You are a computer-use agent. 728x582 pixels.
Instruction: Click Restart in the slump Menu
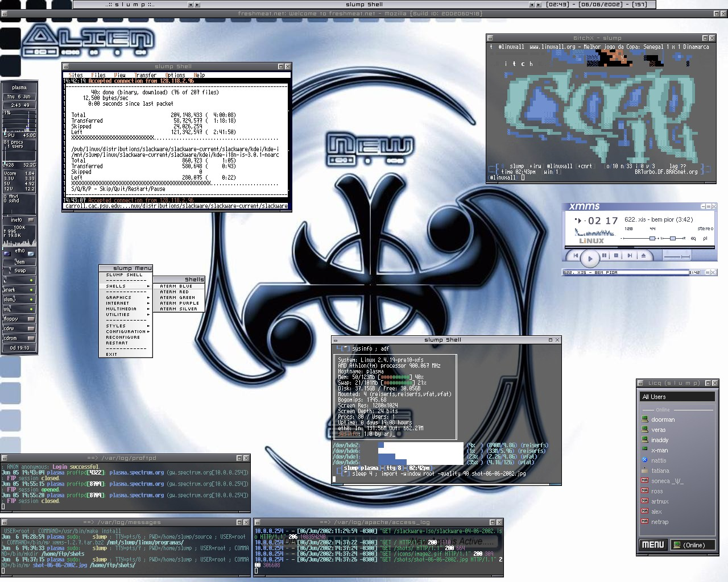[117, 343]
